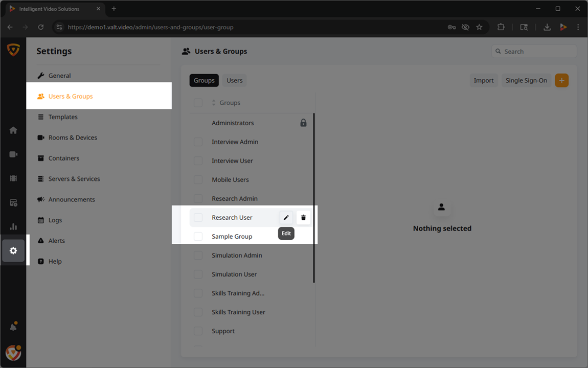The image size is (588, 368).
Task: Select the Support group row
Action: tap(251, 331)
